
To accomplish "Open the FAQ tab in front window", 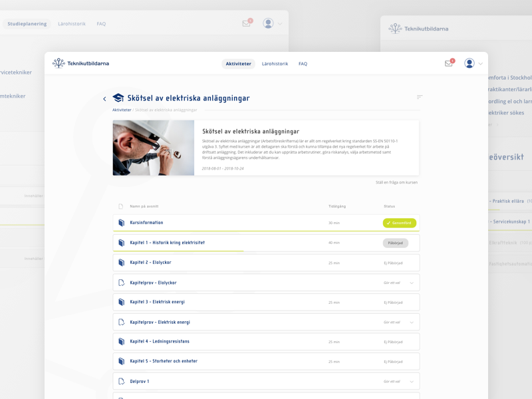I will (x=303, y=64).
